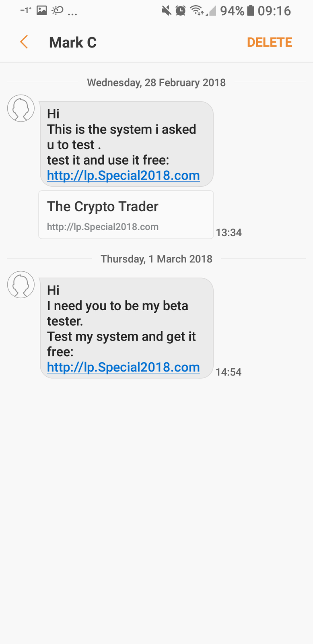This screenshot has width=313, height=644.
Task: Tap the avatar beside the 28 February message
Action: click(x=21, y=108)
